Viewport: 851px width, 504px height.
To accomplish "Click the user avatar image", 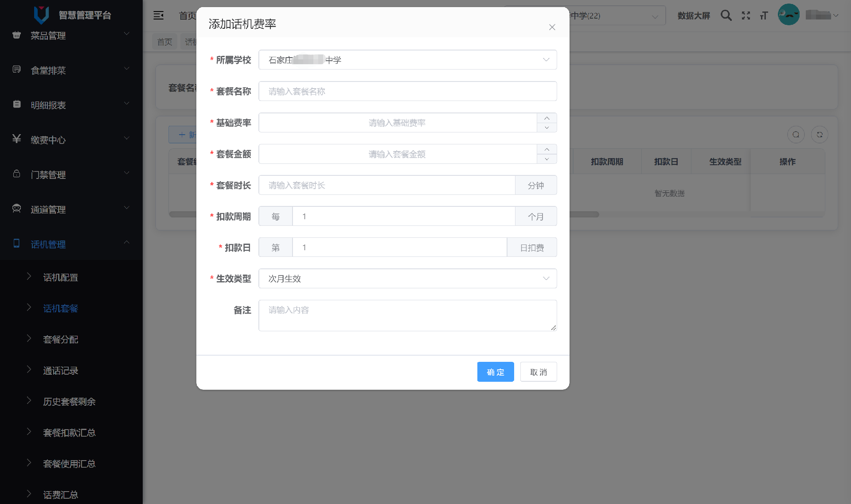I will click(789, 15).
